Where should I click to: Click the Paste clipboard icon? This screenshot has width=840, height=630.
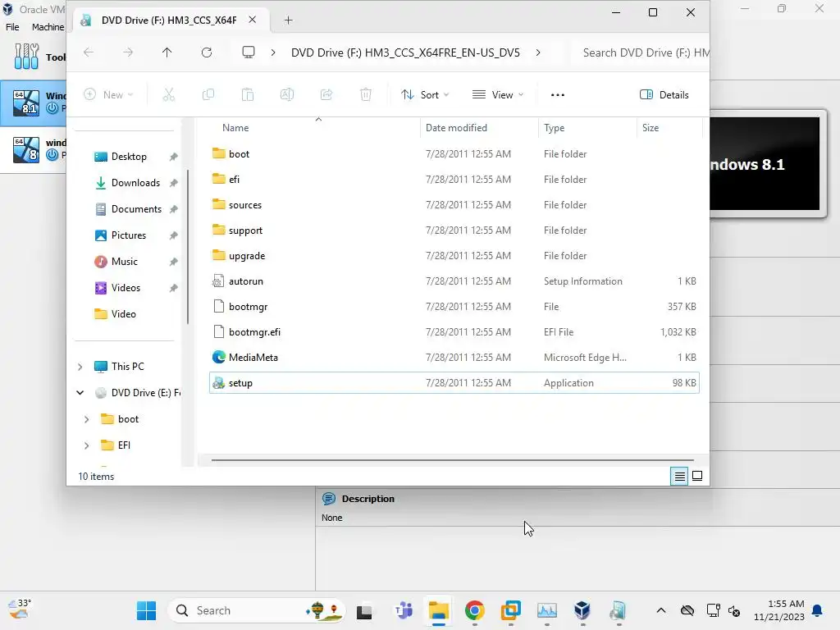click(248, 95)
